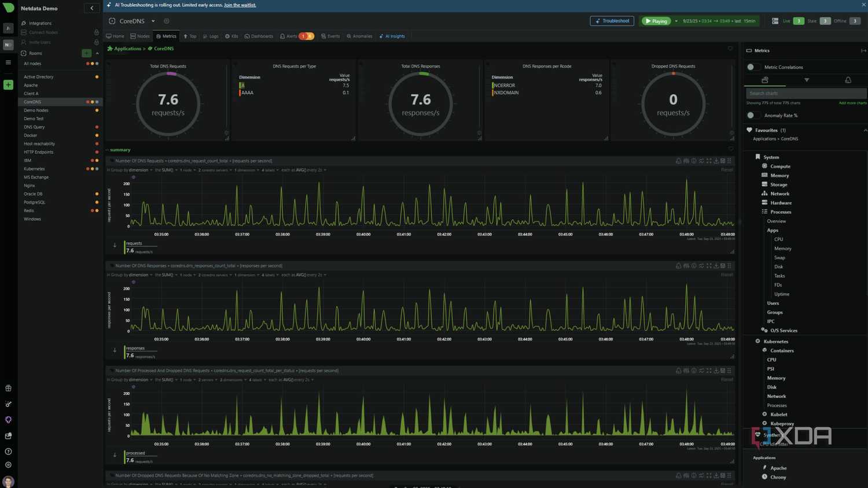Select the filter funnel tab in Metrics panel
The height and width of the screenshot is (488, 868).
pos(807,80)
